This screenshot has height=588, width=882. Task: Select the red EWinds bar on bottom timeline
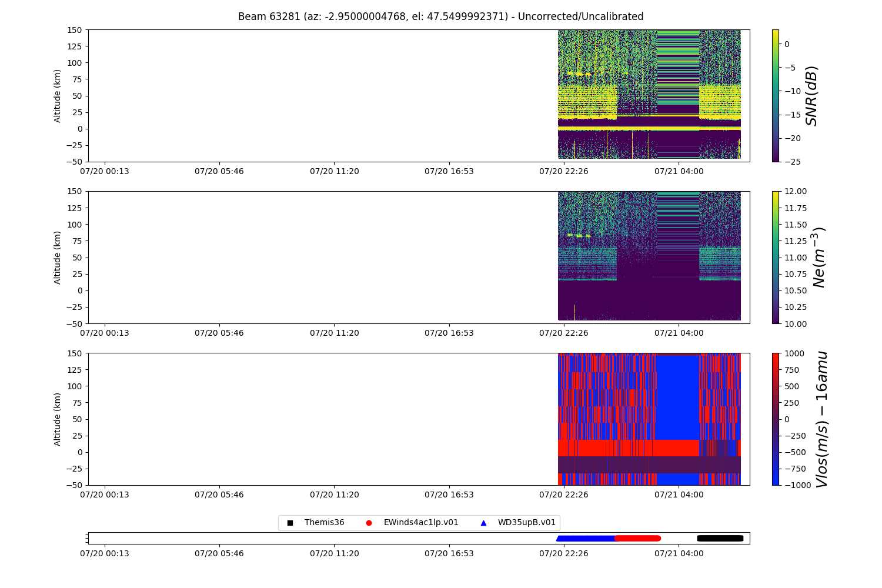[637, 538]
